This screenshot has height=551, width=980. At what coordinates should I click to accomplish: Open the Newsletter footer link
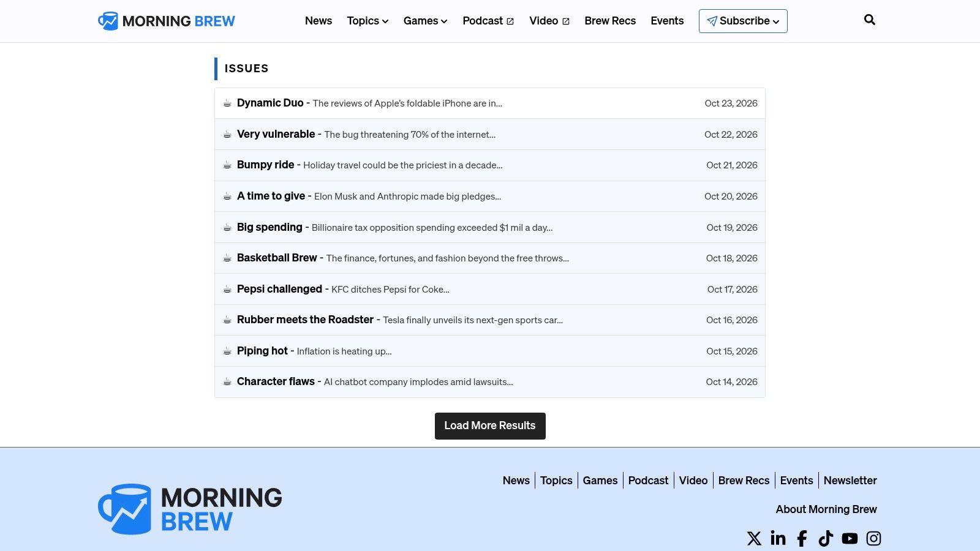pos(850,481)
